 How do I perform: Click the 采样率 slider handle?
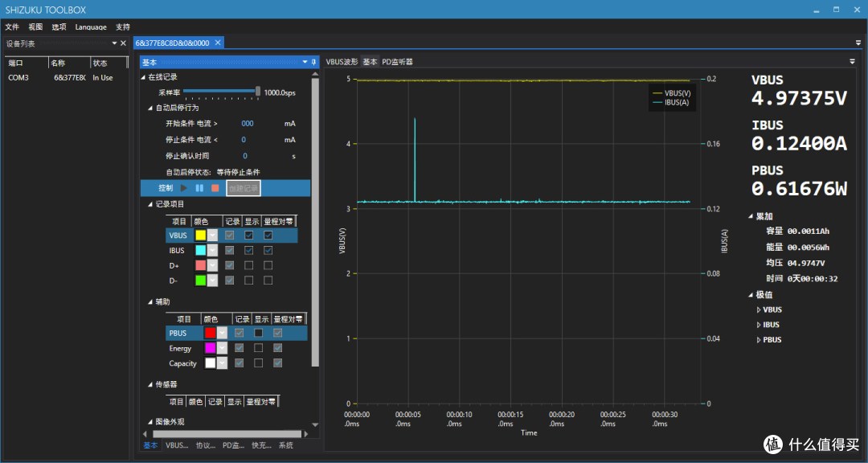click(258, 92)
